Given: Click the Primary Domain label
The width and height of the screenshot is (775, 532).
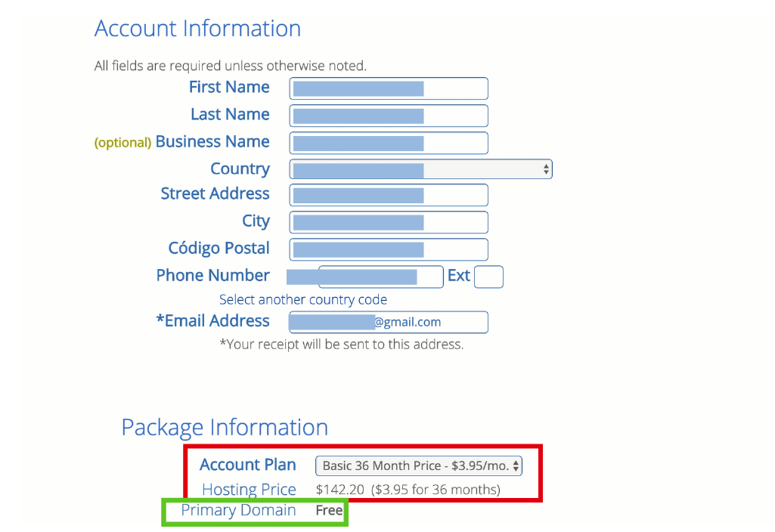Looking at the screenshot, I should [238, 510].
